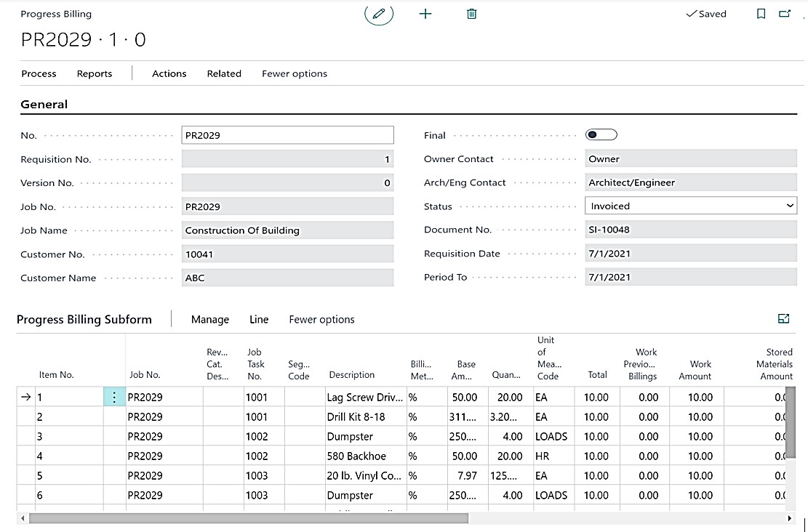Click the No. input field

[287, 135]
